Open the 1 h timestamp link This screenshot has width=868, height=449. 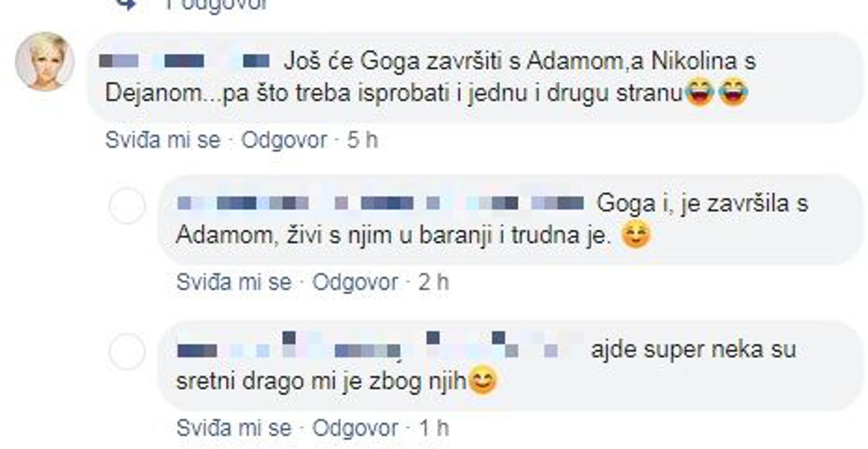click(x=434, y=428)
